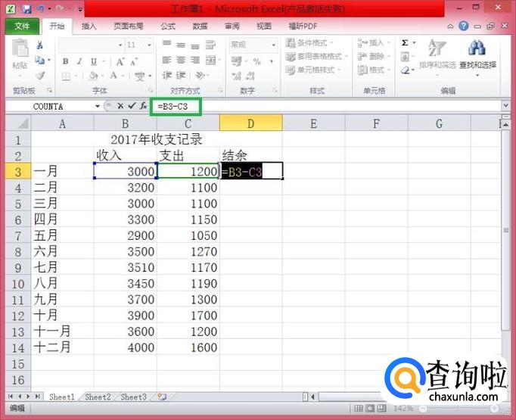Switch to the Review tab
This screenshot has height=420, width=516.
click(232, 26)
